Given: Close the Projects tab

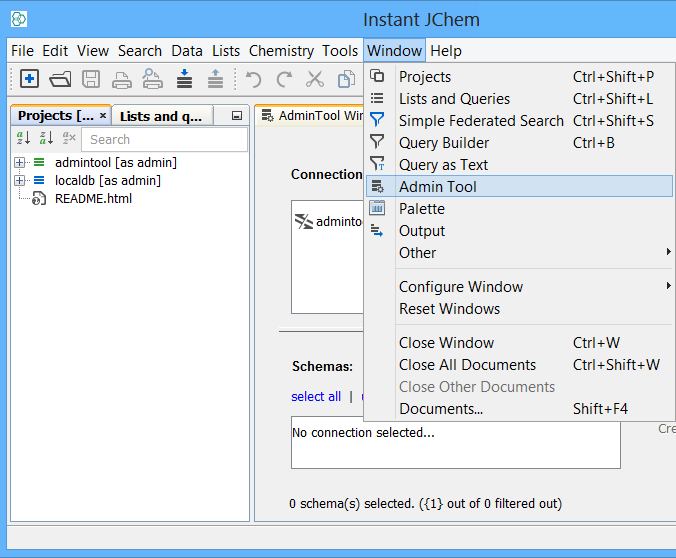Looking at the screenshot, I should tap(103, 115).
